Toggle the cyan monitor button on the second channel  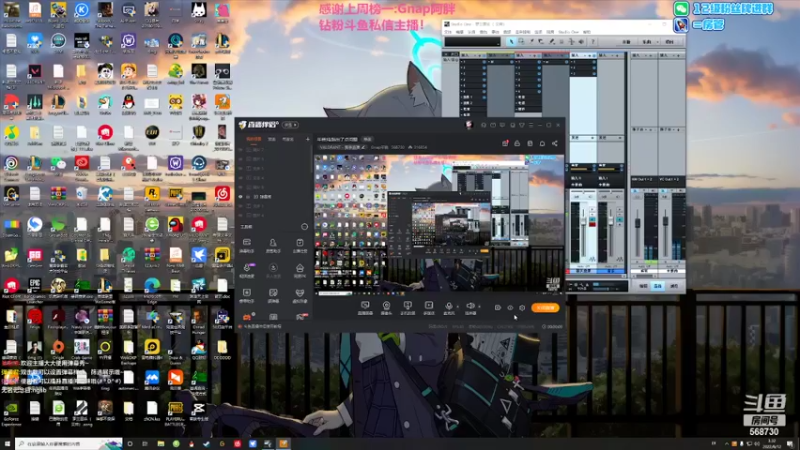click(619, 217)
